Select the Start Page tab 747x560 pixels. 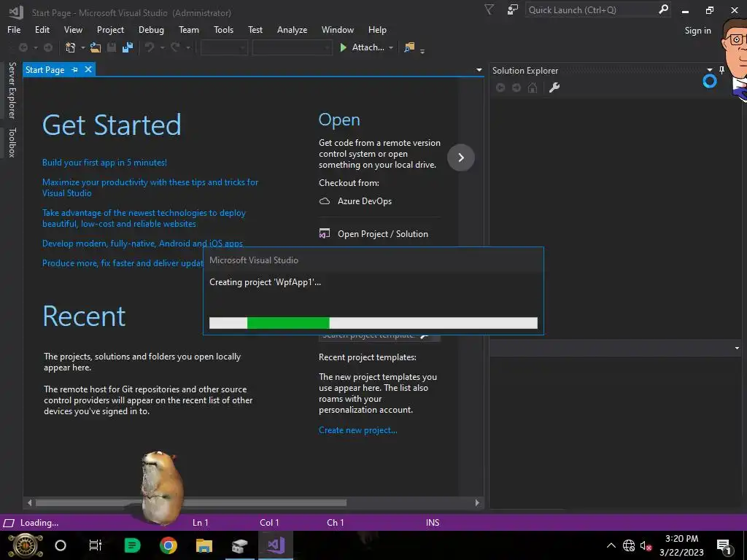(x=44, y=69)
